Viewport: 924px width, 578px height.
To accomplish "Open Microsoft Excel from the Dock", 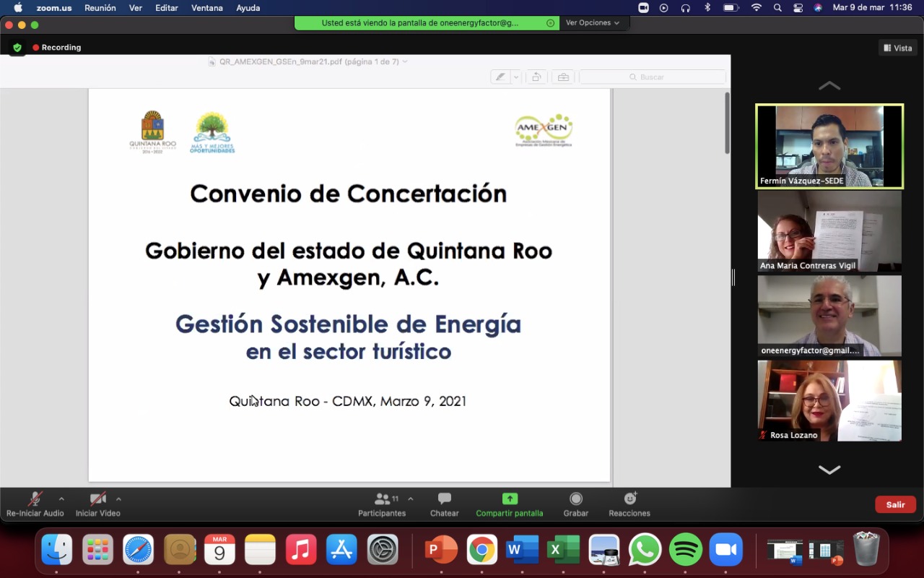I will (563, 550).
